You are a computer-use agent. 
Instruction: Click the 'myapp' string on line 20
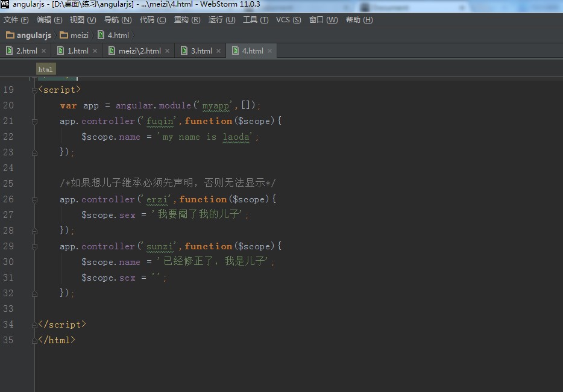tap(215, 105)
